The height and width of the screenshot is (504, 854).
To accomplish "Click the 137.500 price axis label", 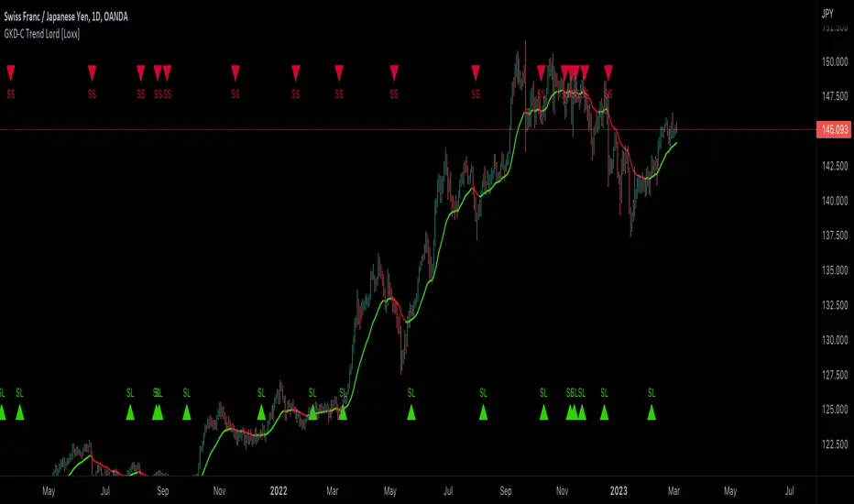I will point(835,236).
